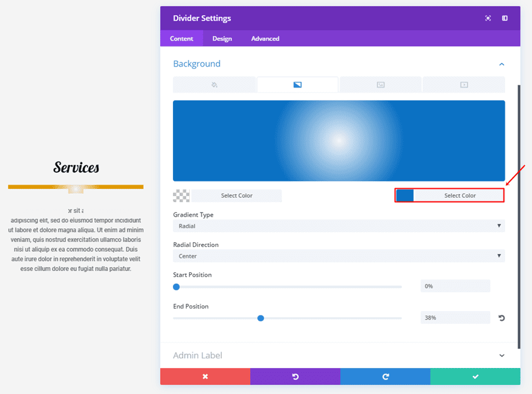
Task: Reset End Position with the undo icon
Action: point(501,318)
